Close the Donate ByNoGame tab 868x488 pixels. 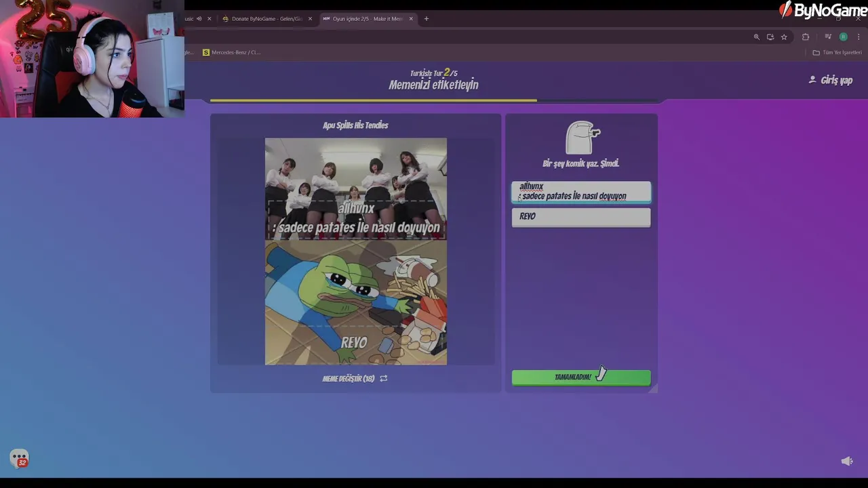[x=310, y=19]
